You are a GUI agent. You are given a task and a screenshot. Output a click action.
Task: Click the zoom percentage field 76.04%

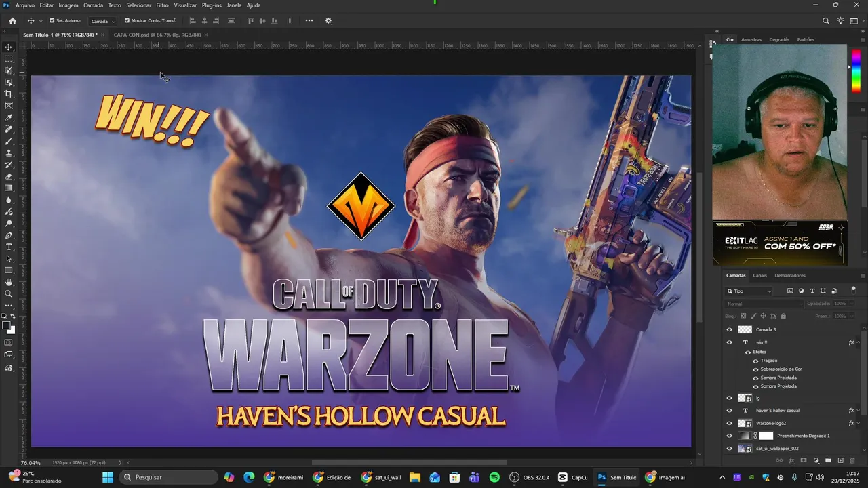point(31,463)
